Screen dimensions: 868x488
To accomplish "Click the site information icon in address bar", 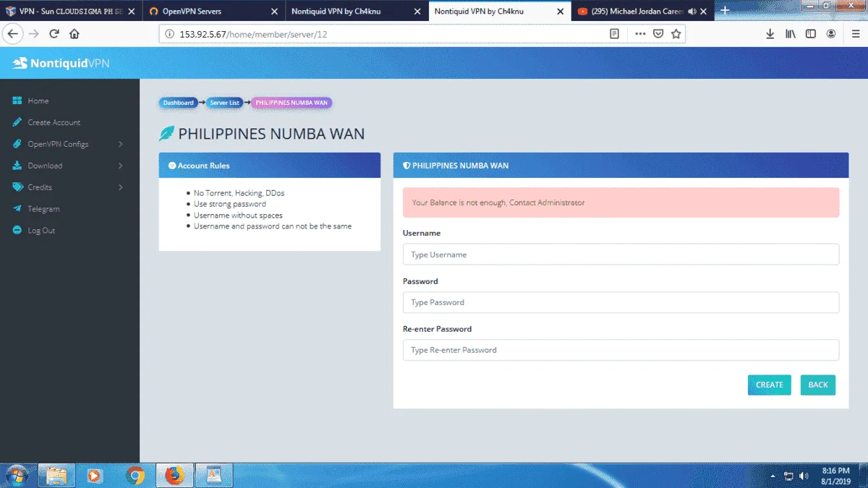I will [x=170, y=34].
